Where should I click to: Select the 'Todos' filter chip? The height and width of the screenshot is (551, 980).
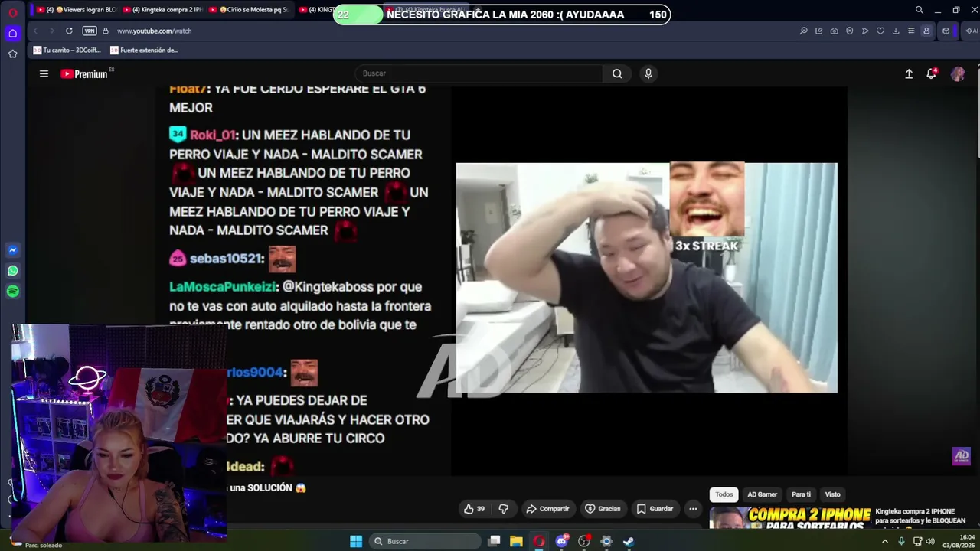(724, 494)
